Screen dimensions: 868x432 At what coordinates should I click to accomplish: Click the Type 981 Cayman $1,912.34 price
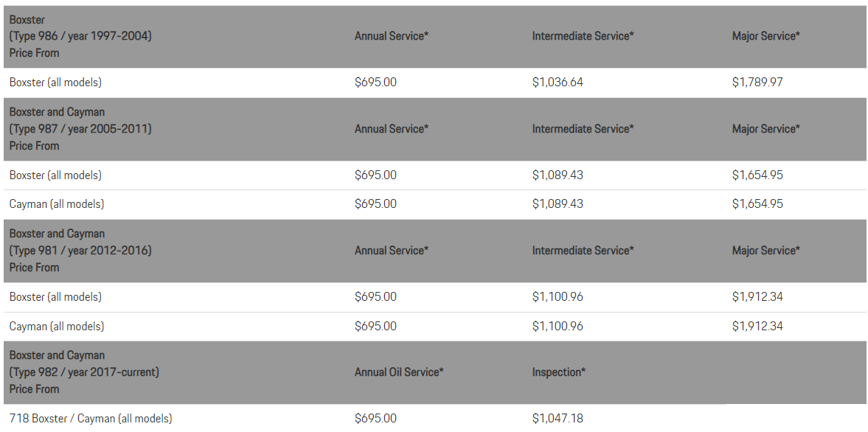(x=757, y=327)
